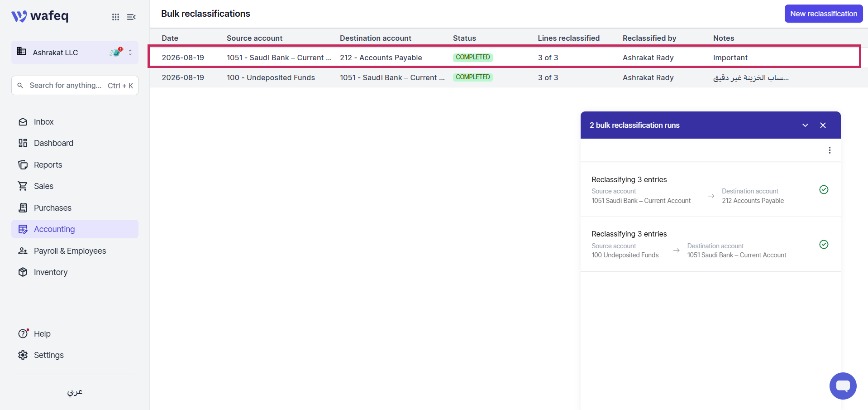The image size is (868, 410).
Task: Click the Sales cart icon
Action: tap(23, 186)
